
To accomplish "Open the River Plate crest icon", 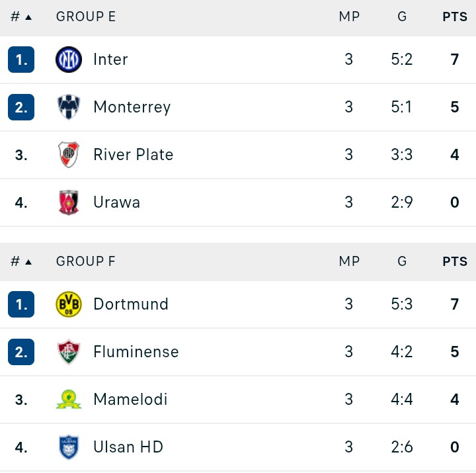I will point(69,155).
